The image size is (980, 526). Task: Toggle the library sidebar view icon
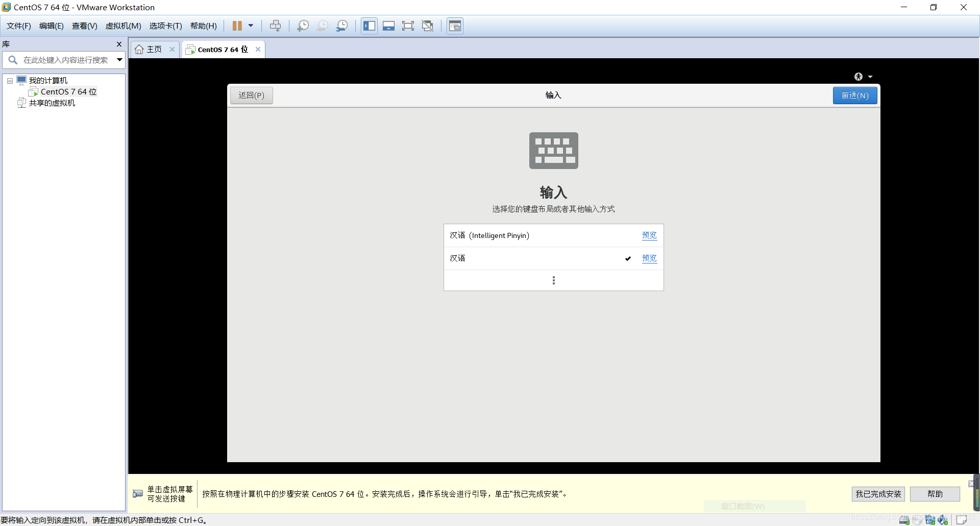[369, 26]
